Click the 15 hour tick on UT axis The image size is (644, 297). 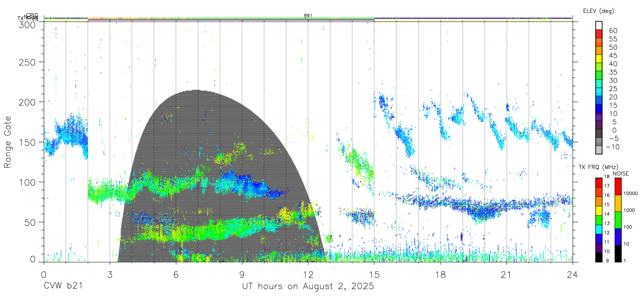pyautogui.click(x=374, y=274)
